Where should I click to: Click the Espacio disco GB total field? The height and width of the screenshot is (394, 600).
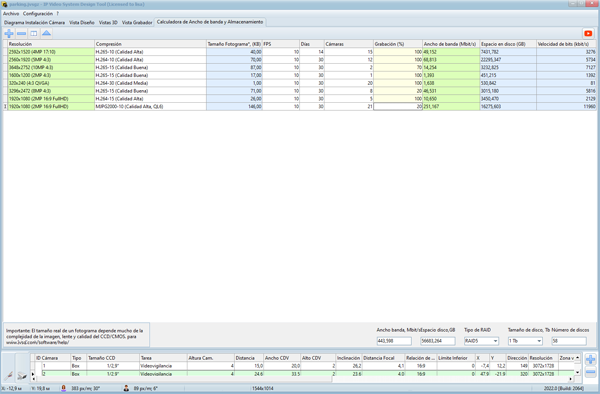pyautogui.click(x=438, y=341)
